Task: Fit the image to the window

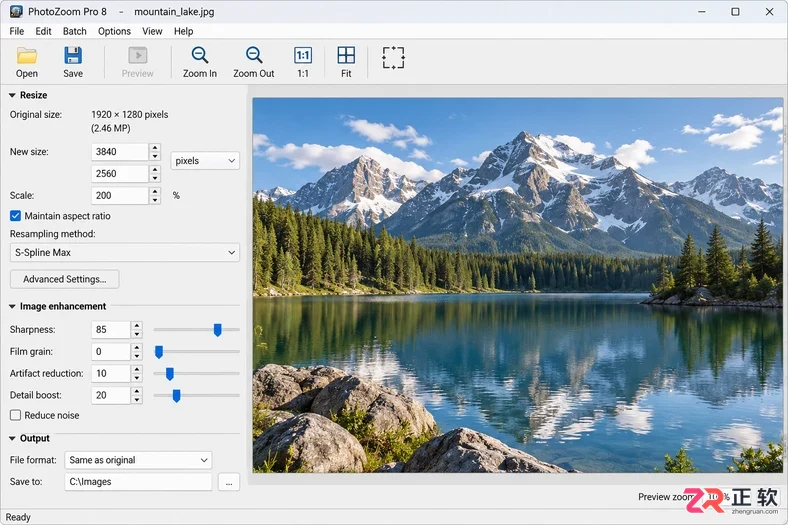Action: (x=346, y=56)
